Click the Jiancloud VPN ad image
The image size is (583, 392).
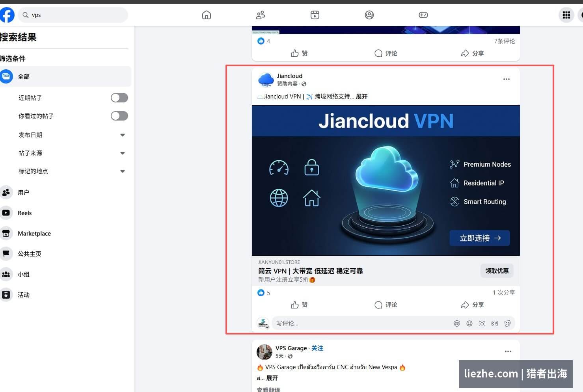[386, 180]
